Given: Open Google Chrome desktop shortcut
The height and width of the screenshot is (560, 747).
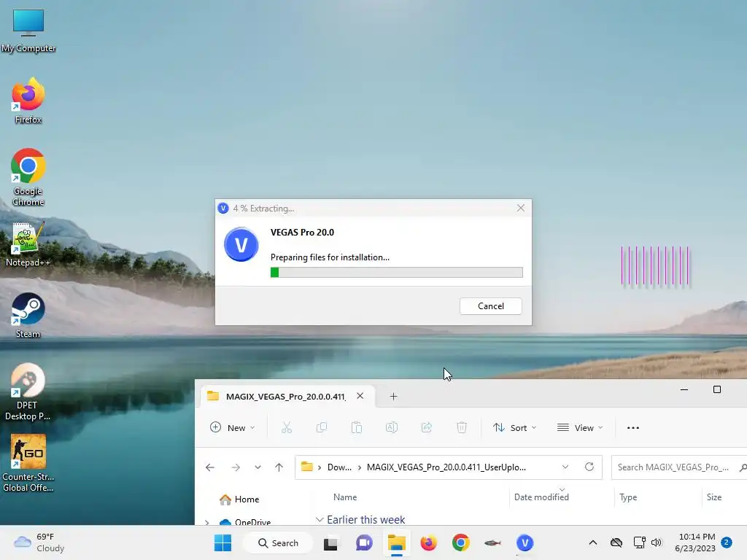Looking at the screenshot, I should [28, 176].
